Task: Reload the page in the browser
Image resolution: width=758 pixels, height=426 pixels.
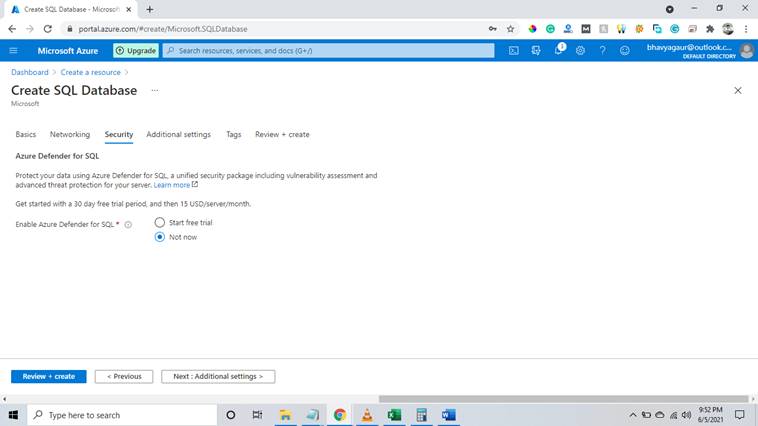Action: click(x=47, y=29)
